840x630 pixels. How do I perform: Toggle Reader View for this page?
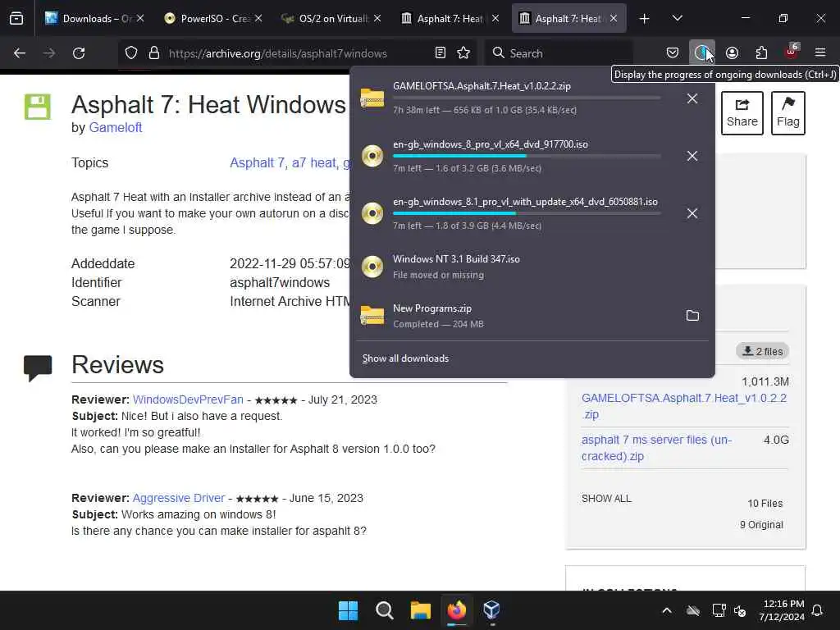point(441,53)
